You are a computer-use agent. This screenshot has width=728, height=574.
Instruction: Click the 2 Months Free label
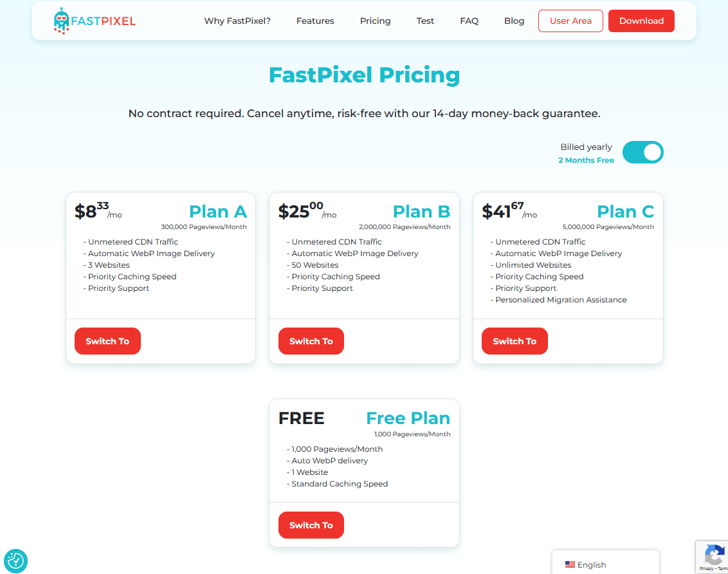click(x=586, y=160)
